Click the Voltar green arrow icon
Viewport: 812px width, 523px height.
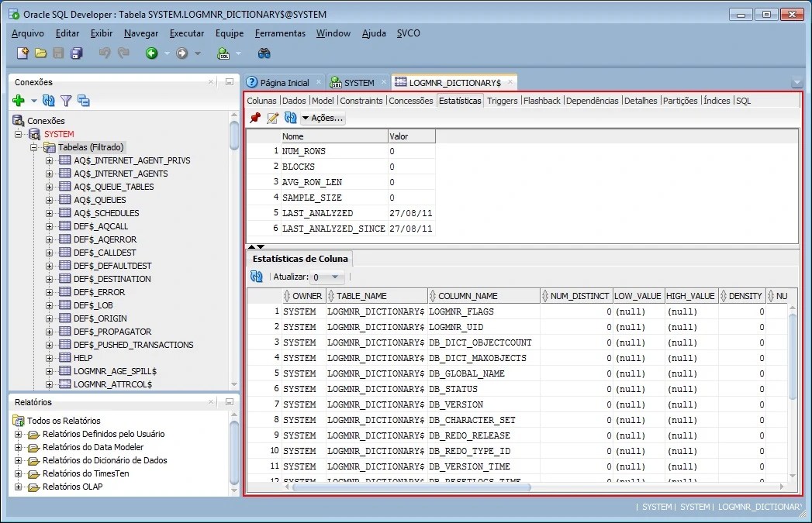click(x=151, y=53)
